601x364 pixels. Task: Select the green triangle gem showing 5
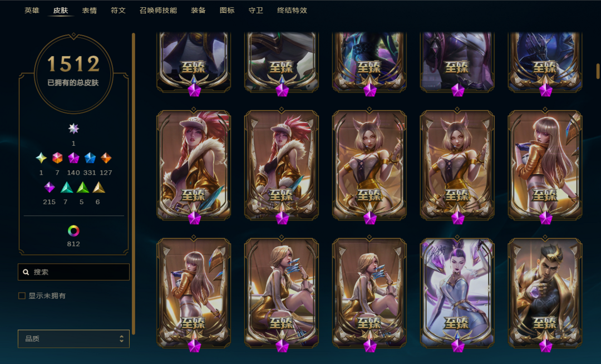tap(83, 188)
